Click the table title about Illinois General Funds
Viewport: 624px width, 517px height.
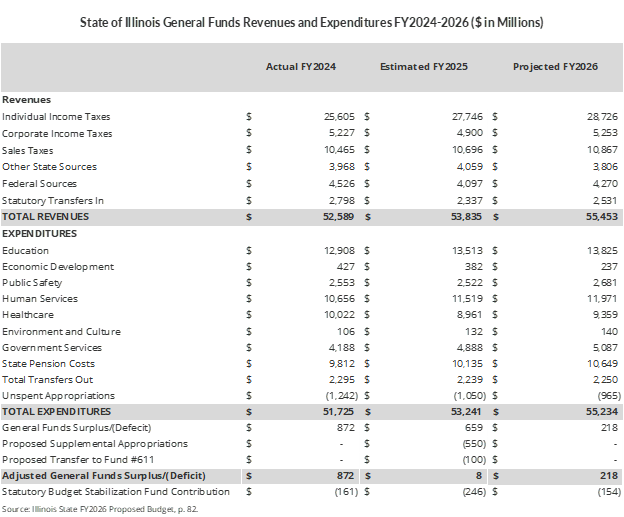click(x=312, y=22)
